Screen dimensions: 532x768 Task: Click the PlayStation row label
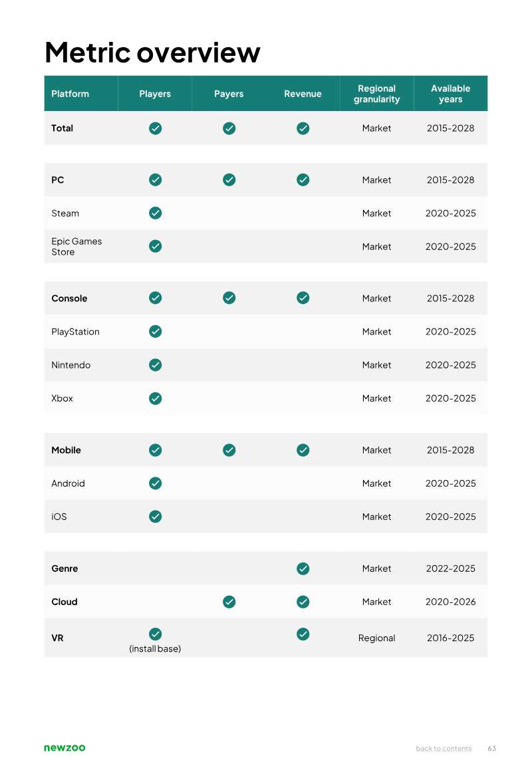(75, 332)
